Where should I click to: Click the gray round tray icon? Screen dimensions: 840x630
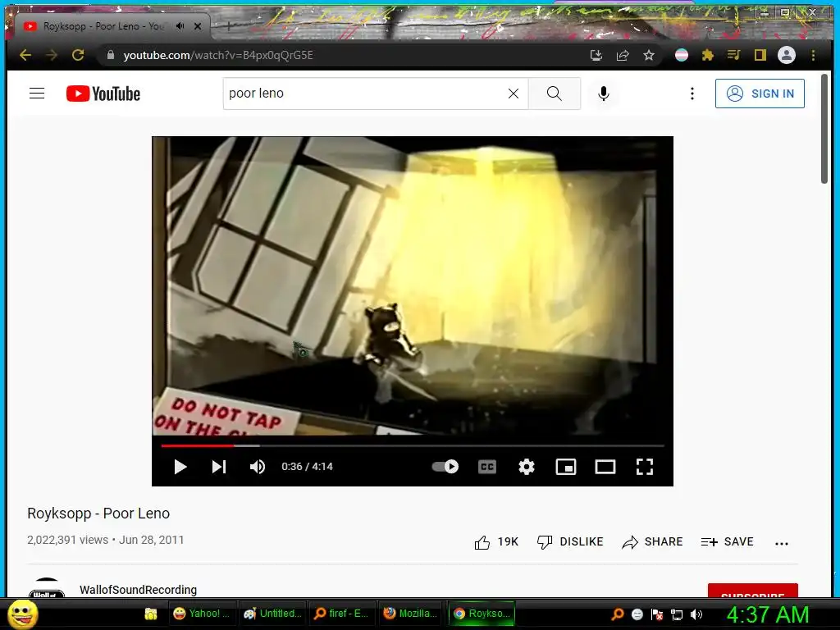637,614
